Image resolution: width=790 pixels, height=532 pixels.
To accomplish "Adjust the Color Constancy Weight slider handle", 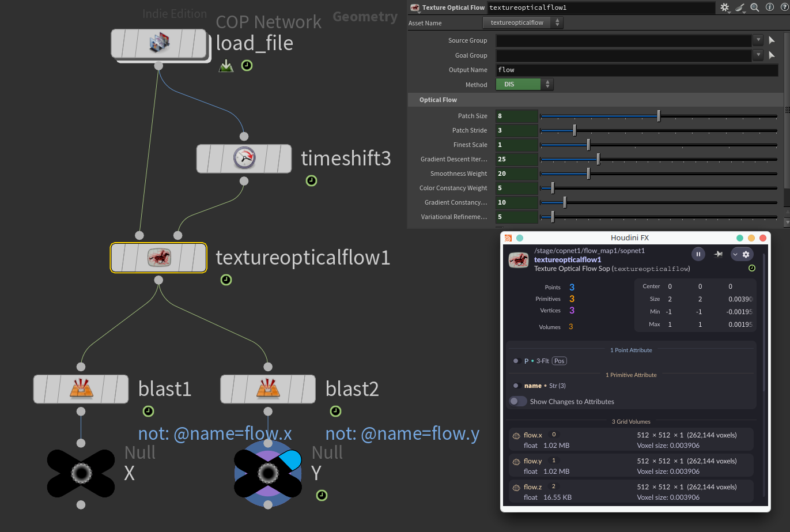I will click(553, 188).
